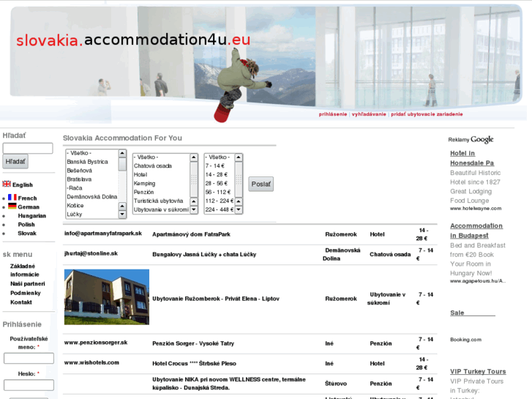Focus the Heslo password field
The image size is (532, 399).
29,385
